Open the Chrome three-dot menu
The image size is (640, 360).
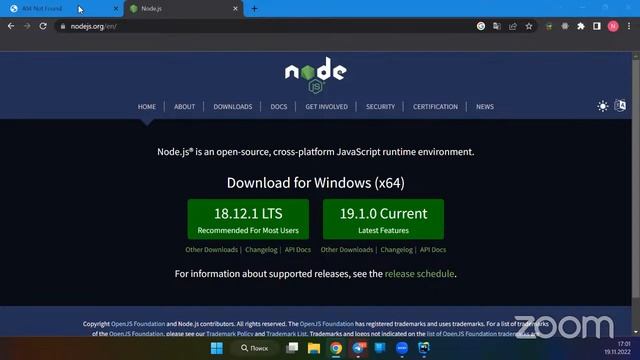(x=629, y=26)
